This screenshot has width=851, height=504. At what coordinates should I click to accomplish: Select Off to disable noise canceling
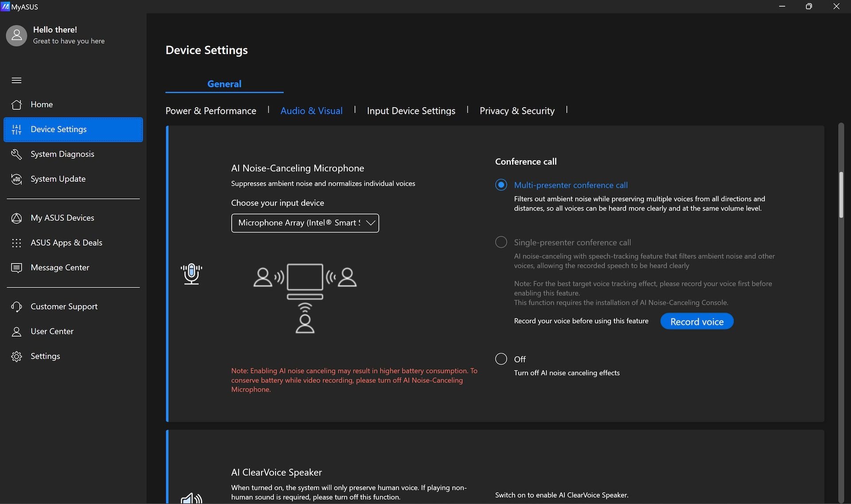click(x=501, y=358)
